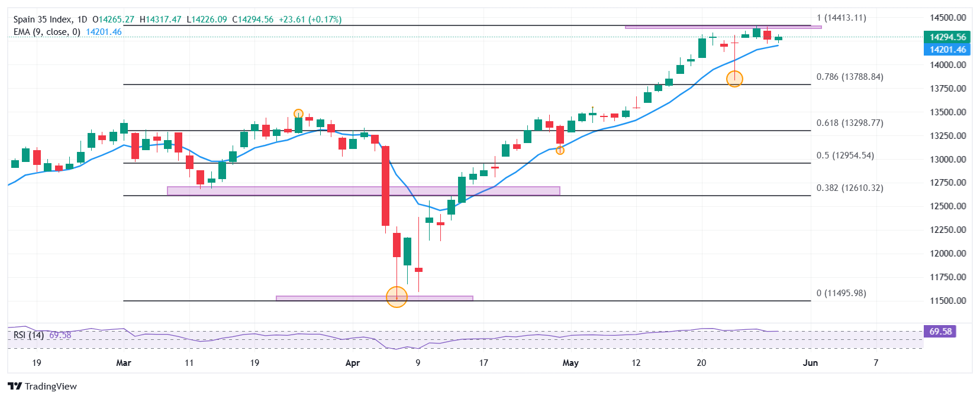The height and width of the screenshot is (399, 980).
Task: Click the small orange circle at the late-March peak
Action: [298, 113]
